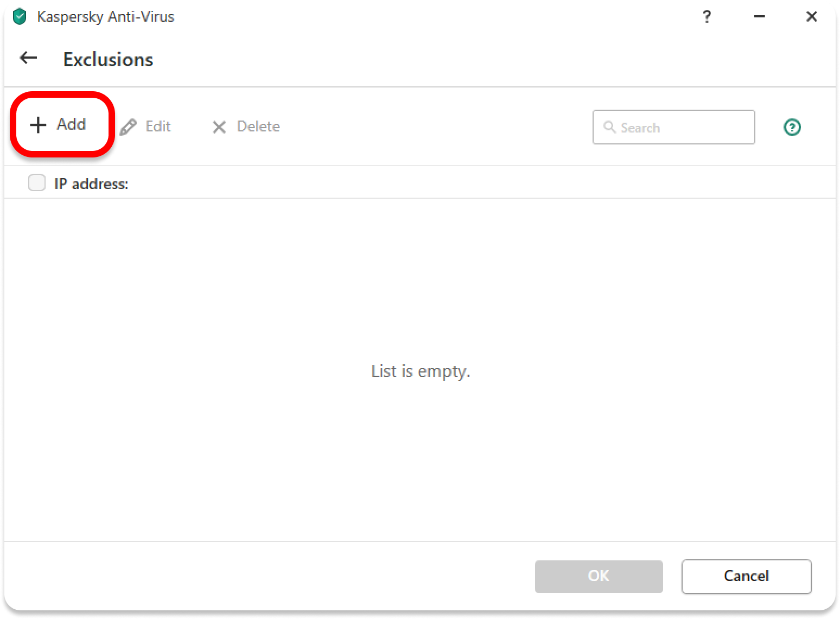The width and height of the screenshot is (840, 619).
Task: Click the OK button
Action: coord(599,576)
